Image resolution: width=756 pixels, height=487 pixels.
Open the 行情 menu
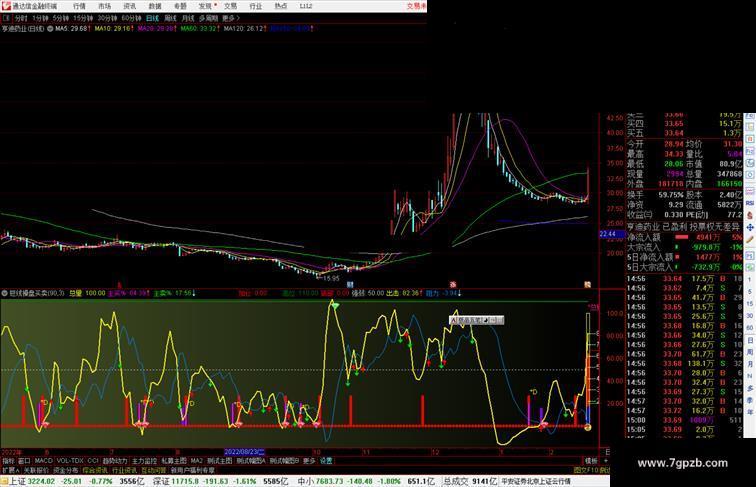pos(79,6)
